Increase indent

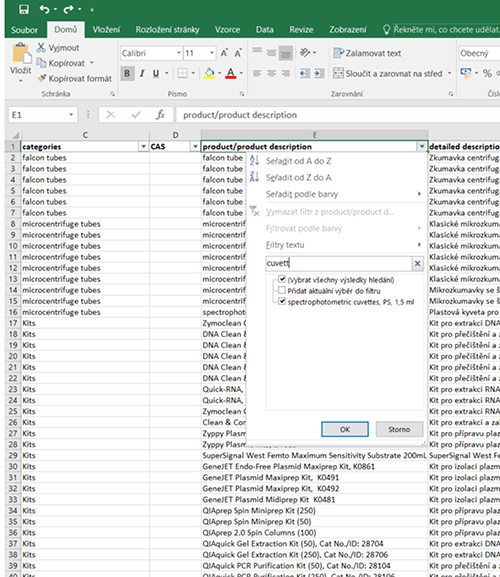319,73
